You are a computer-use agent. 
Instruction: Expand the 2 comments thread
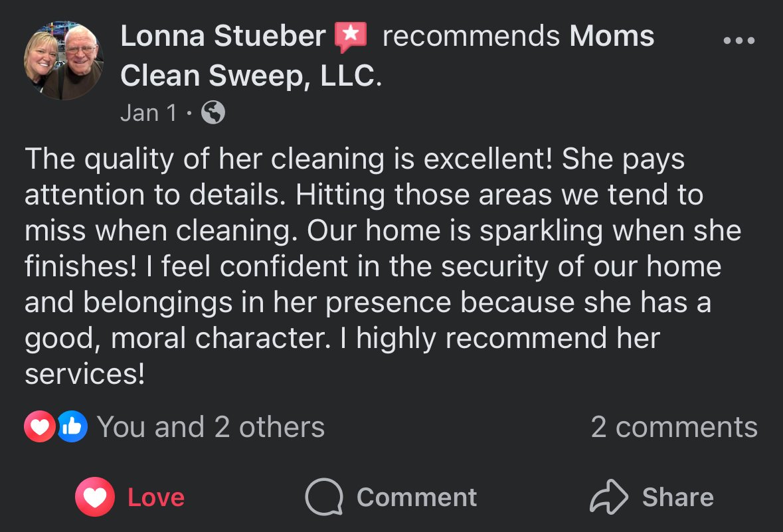[674, 427]
